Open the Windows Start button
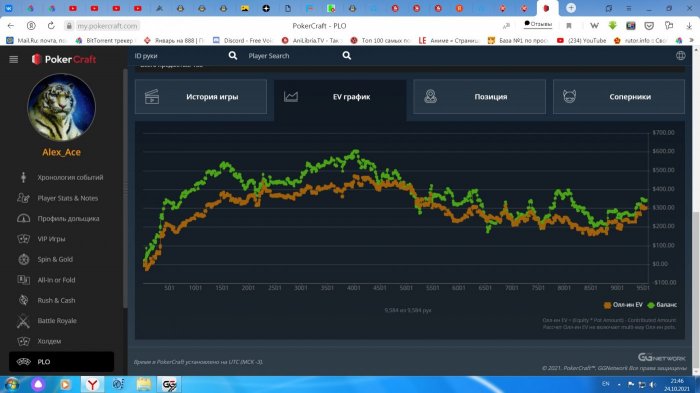The width and height of the screenshot is (700, 393). (11, 384)
